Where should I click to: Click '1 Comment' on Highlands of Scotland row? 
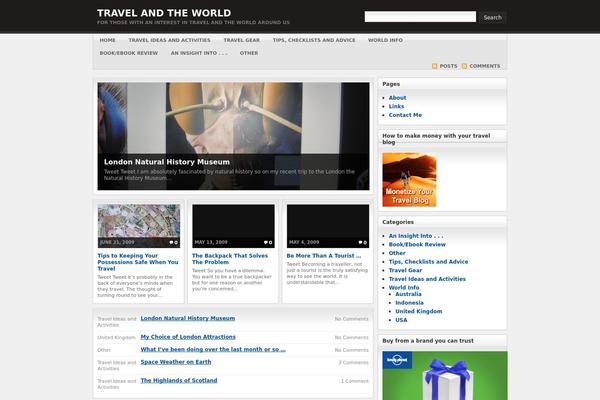tap(355, 381)
